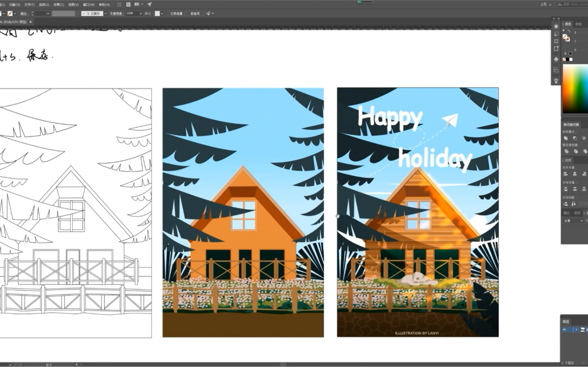
Task: Switch to the 渐变 panel tab
Action: 577,213
